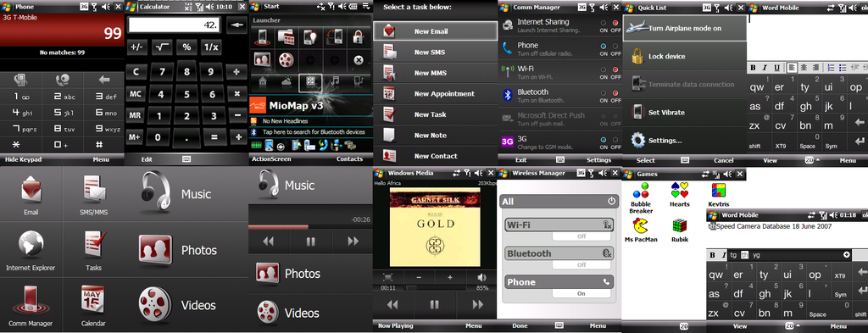Viewport: 868px width, 333px height.
Task: Open Settings... from the Quick List
Action: point(684,141)
